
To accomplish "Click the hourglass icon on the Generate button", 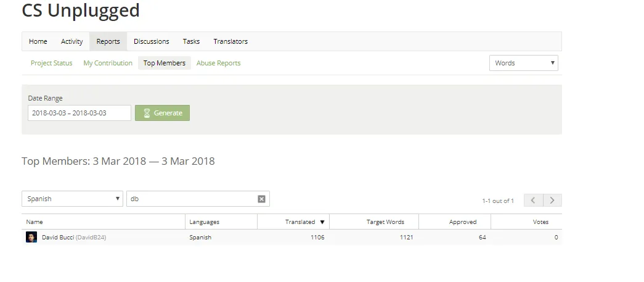I will pyautogui.click(x=147, y=113).
